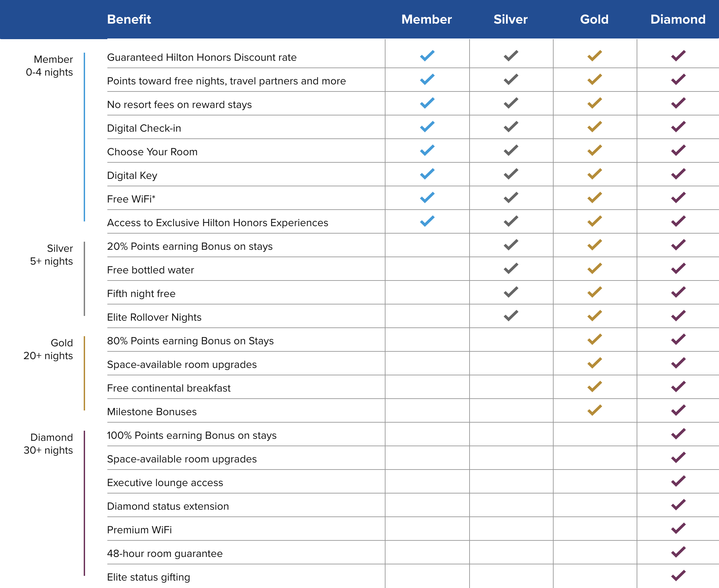Click 'No resort fees on reward stays' text
719x588 pixels.
pos(180,105)
